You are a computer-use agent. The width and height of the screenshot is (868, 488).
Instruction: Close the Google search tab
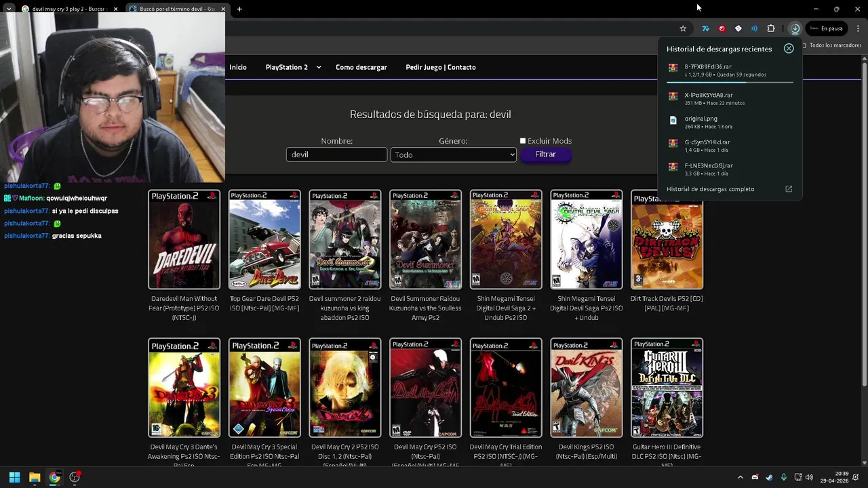[x=115, y=9]
